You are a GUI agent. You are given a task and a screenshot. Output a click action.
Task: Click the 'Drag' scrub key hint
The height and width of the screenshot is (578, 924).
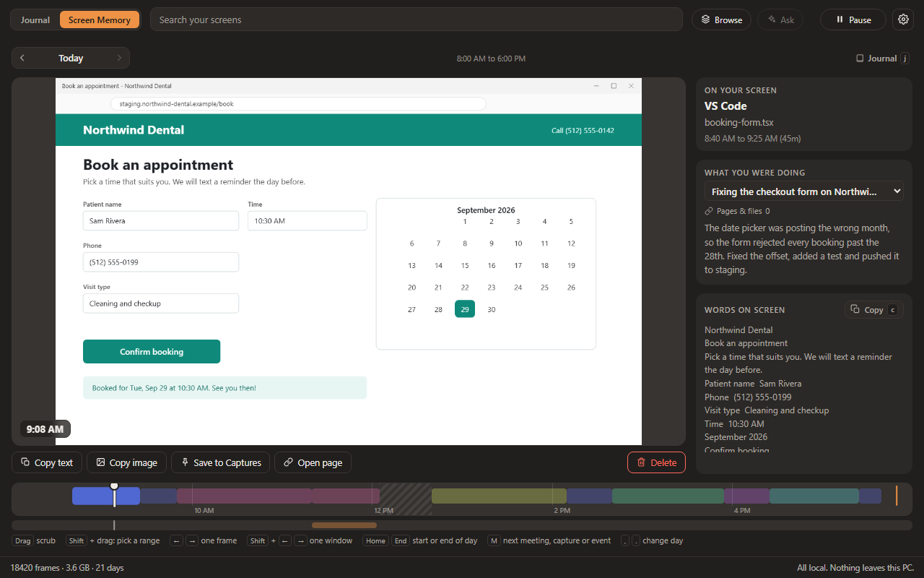pos(22,540)
